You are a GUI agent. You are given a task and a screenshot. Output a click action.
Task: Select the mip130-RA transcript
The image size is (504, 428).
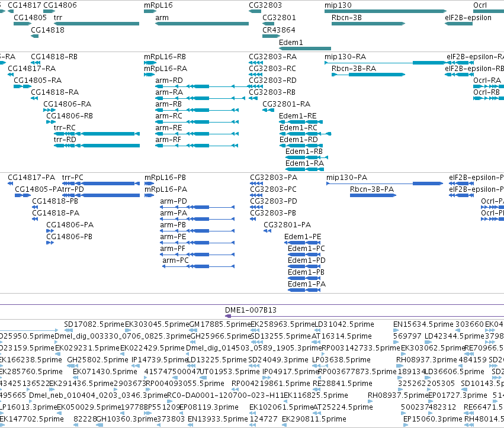[x=386, y=63]
